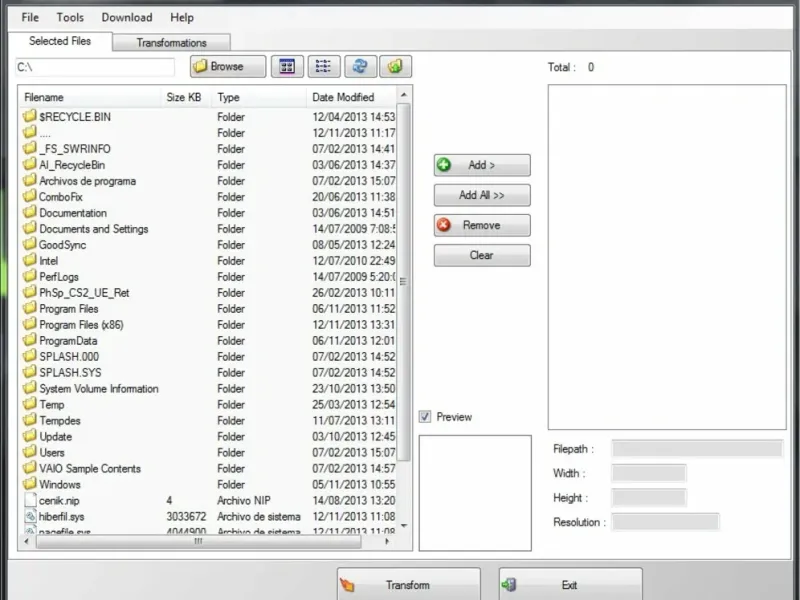Select the hiberfil.sys file icon
800x600 pixels.
coord(31,516)
